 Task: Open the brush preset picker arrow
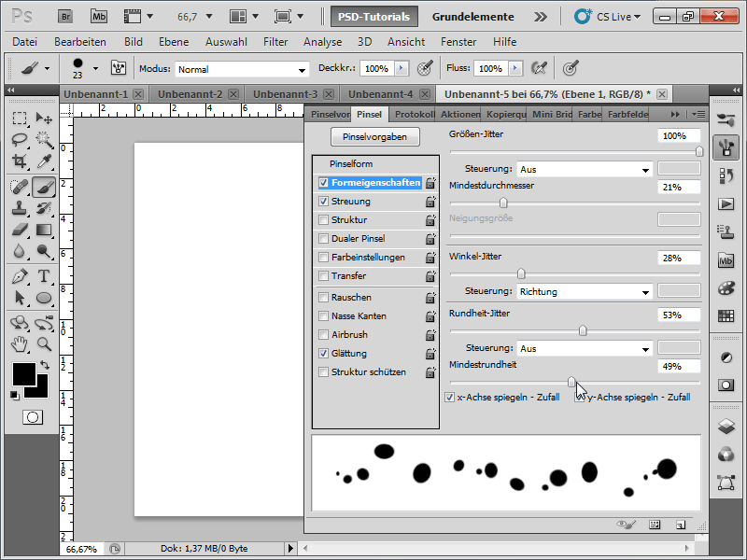tap(96, 68)
